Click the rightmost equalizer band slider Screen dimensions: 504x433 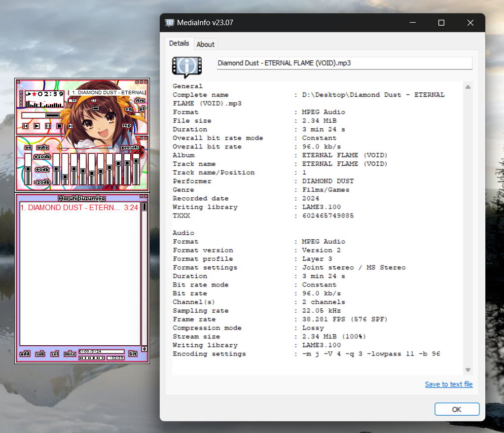tap(136, 169)
